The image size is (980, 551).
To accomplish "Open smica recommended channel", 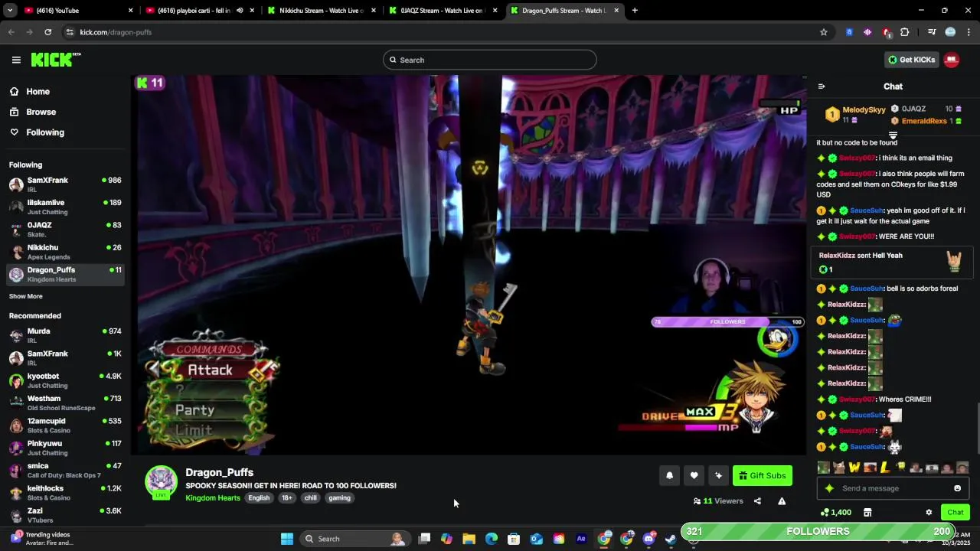I will 65,470.
